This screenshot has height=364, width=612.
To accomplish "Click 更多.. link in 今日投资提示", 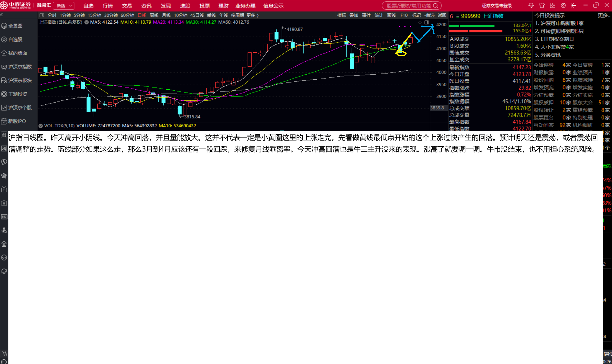I will pos(603,16).
